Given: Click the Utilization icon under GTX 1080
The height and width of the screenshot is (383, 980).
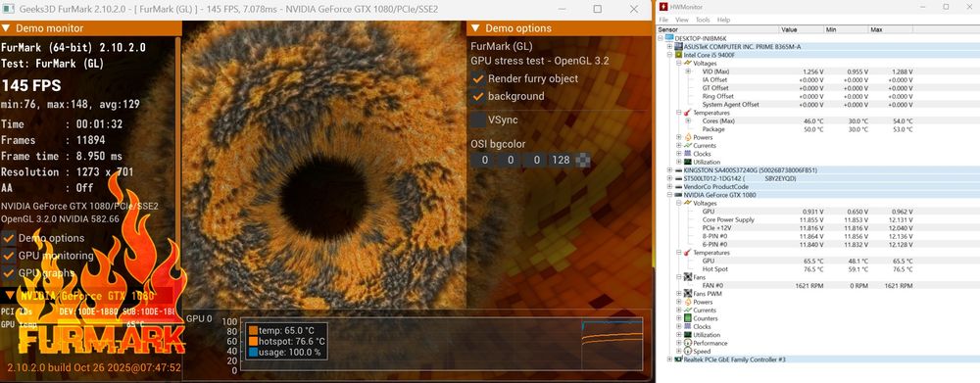Looking at the screenshot, I should [688, 335].
